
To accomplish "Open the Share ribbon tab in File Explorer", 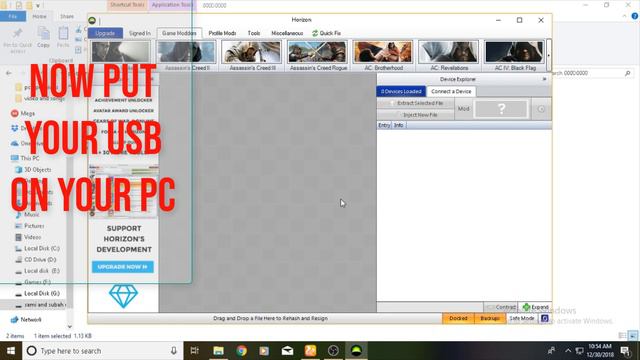I will 67,16.
